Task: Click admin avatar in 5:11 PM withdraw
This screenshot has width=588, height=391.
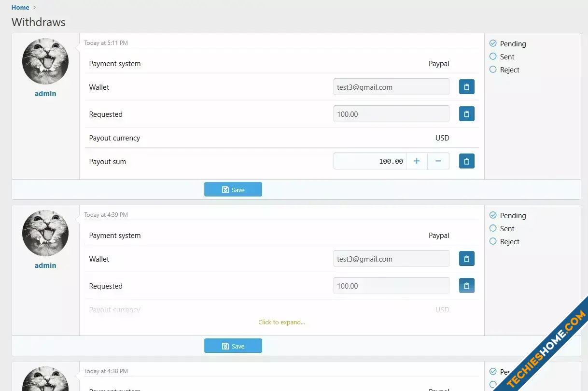Action: 45,61
